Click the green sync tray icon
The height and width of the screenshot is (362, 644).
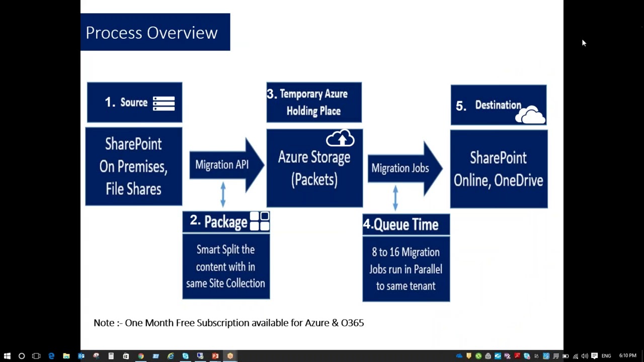(478, 356)
